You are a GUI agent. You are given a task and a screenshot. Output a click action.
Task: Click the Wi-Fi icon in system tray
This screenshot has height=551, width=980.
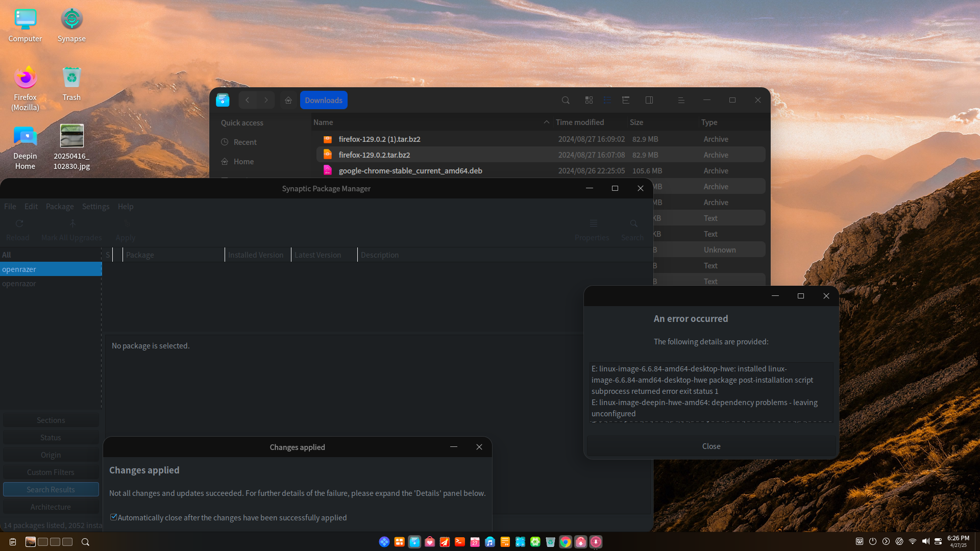[x=913, y=541]
